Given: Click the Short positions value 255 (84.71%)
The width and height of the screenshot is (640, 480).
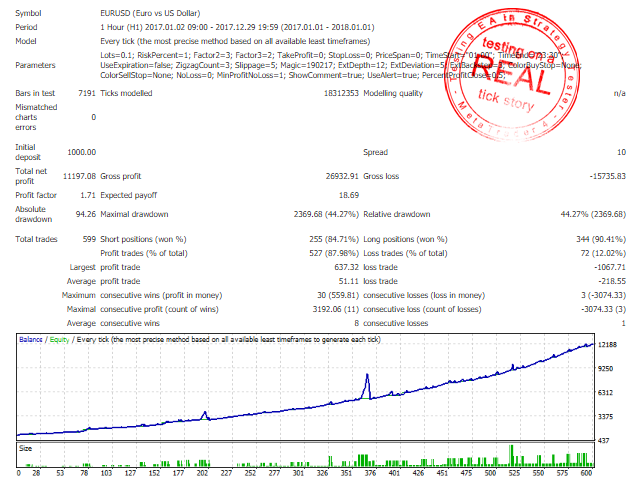Looking at the screenshot, I should (334, 239).
